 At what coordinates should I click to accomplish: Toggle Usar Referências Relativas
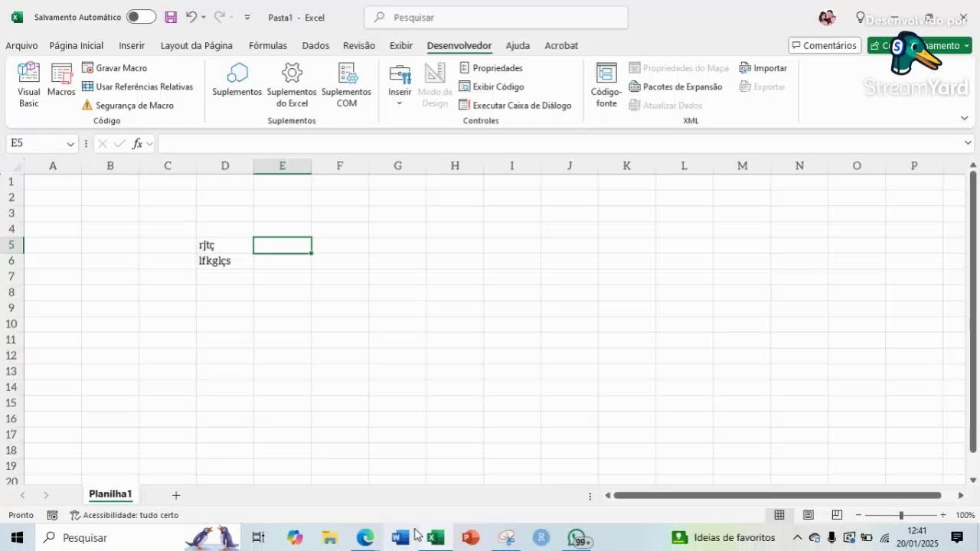(x=137, y=86)
